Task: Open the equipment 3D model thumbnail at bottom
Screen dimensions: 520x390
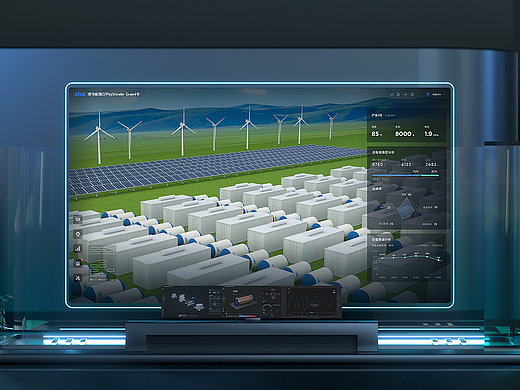Action: pyautogui.click(x=192, y=302)
